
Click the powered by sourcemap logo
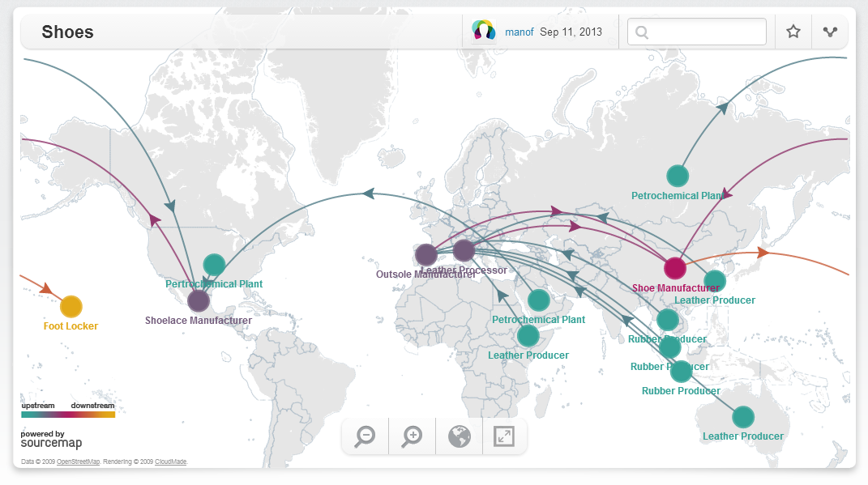[51, 439]
